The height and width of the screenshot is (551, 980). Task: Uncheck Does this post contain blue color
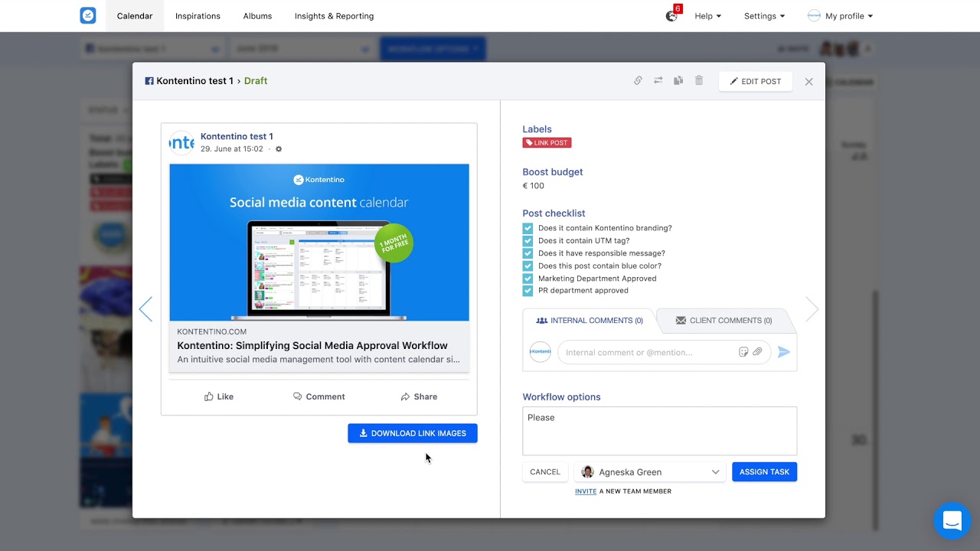pyautogui.click(x=528, y=266)
